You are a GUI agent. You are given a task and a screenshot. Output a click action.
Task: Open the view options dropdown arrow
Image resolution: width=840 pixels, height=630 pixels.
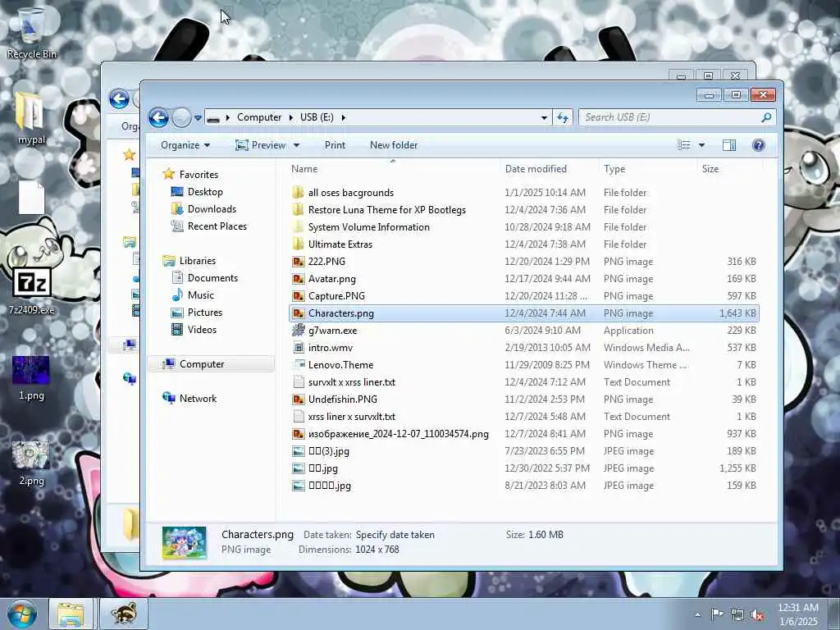(x=701, y=145)
